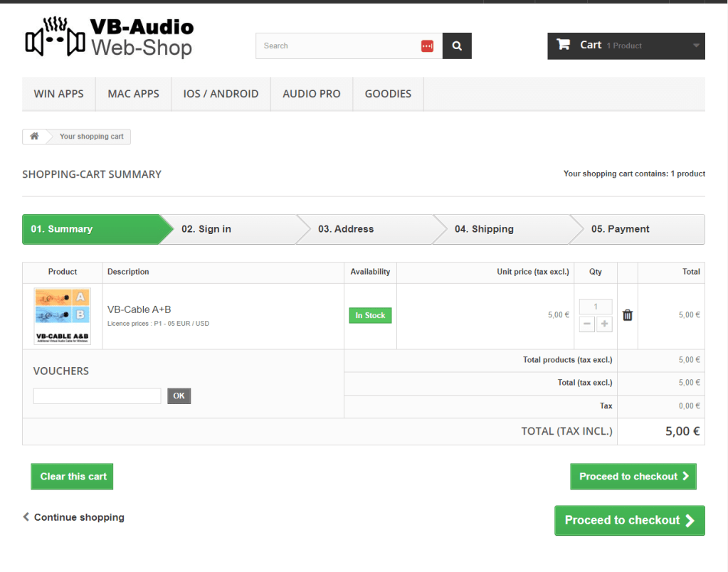Click the TOTAL (TAX INCL.) 5,00 € amount

[682, 431]
